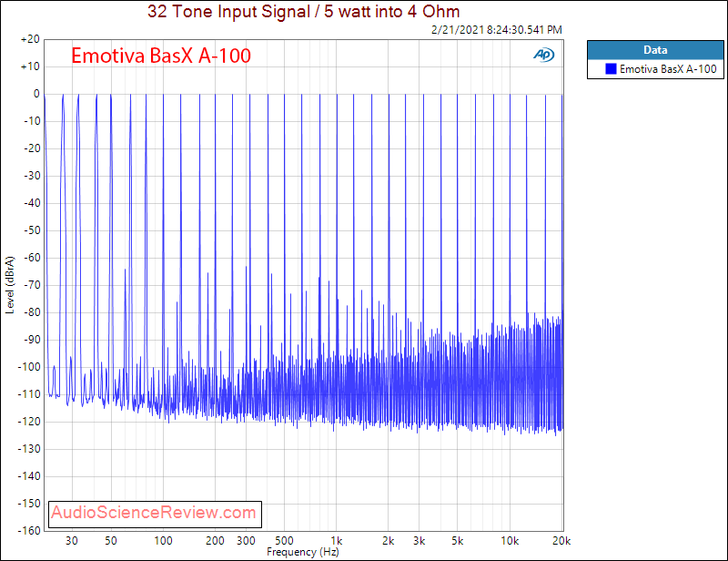Click the '+10' y-axis label
The width and height of the screenshot is (728, 561).
30,66
